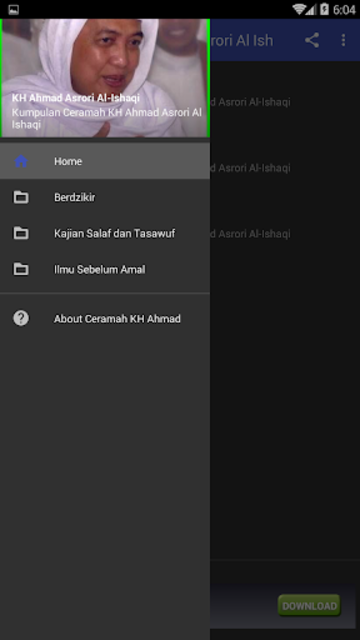
Task: Tap the share icon in toolbar
Action: [x=312, y=40]
